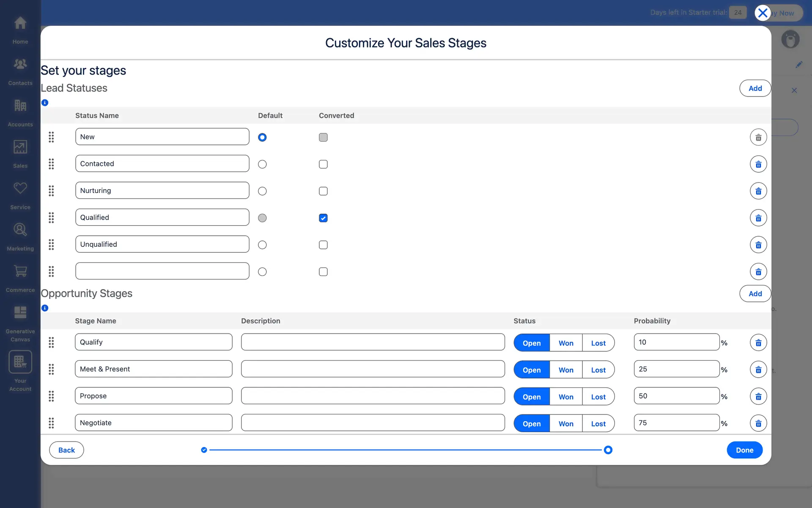The width and height of the screenshot is (812, 508).
Task: Set Contacted as default lead status
Action: click(x=262, y=164)
